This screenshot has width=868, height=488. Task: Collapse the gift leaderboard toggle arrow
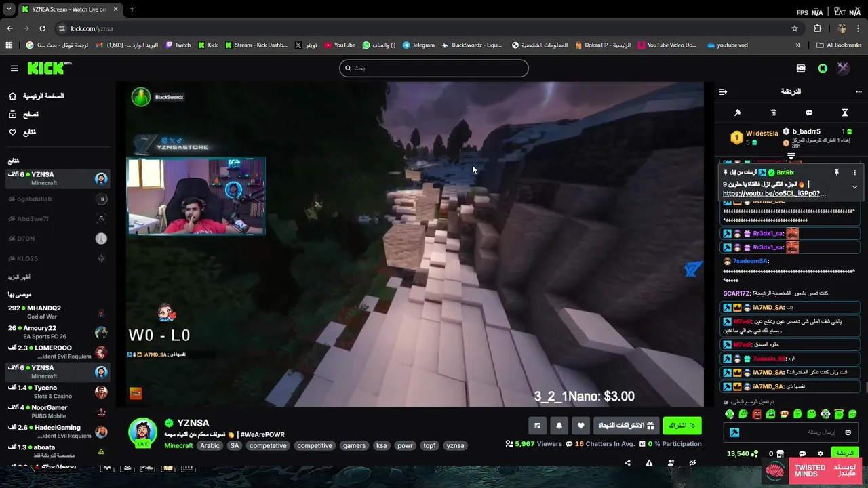[x=791, y=157]
